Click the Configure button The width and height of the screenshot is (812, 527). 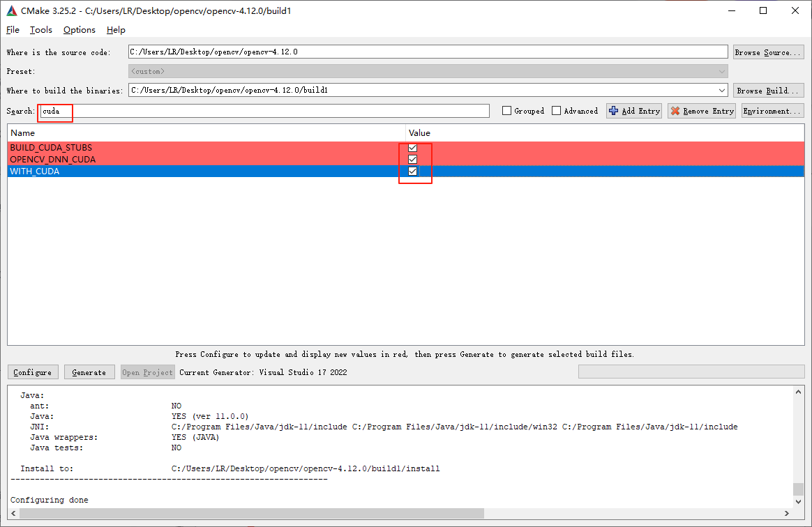(x=33, y=372)
